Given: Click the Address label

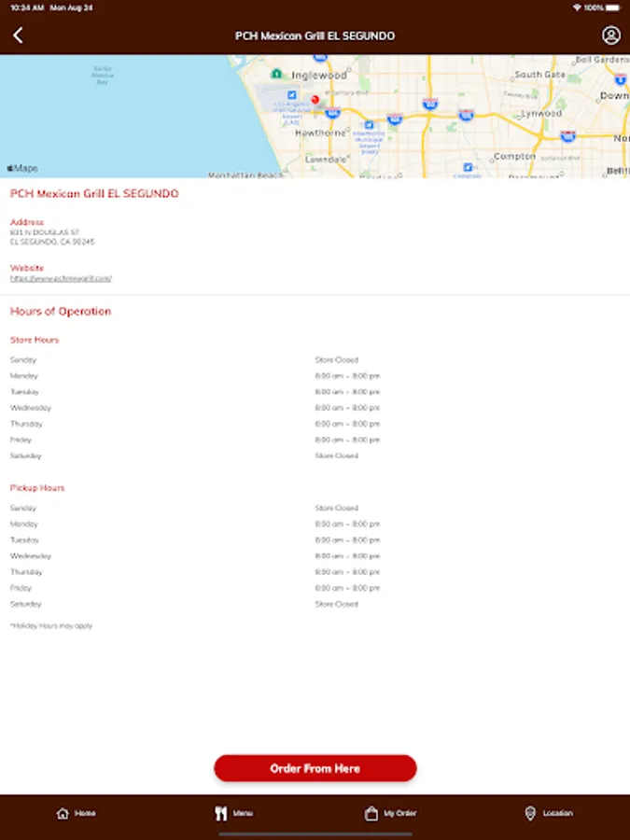Looking at the screenshot, I should (x=27, y=222).
